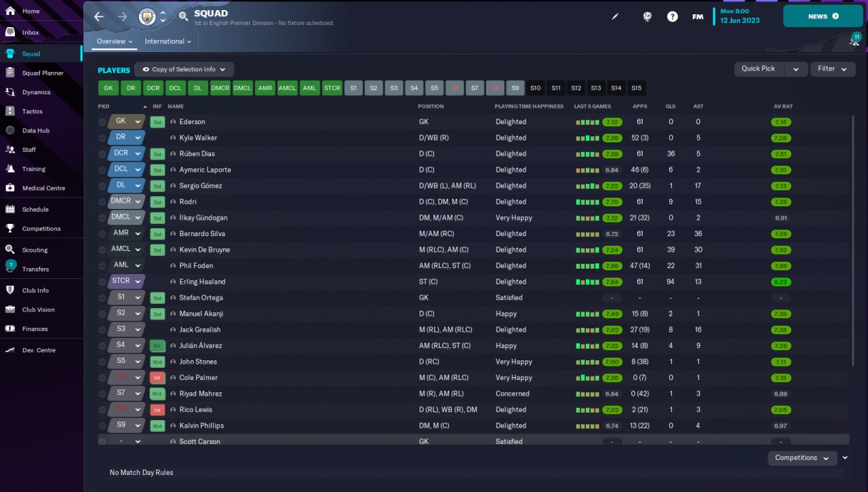
Task: Click the Scouting magnifier icon in sidebar
Action: tap(10, 250)
